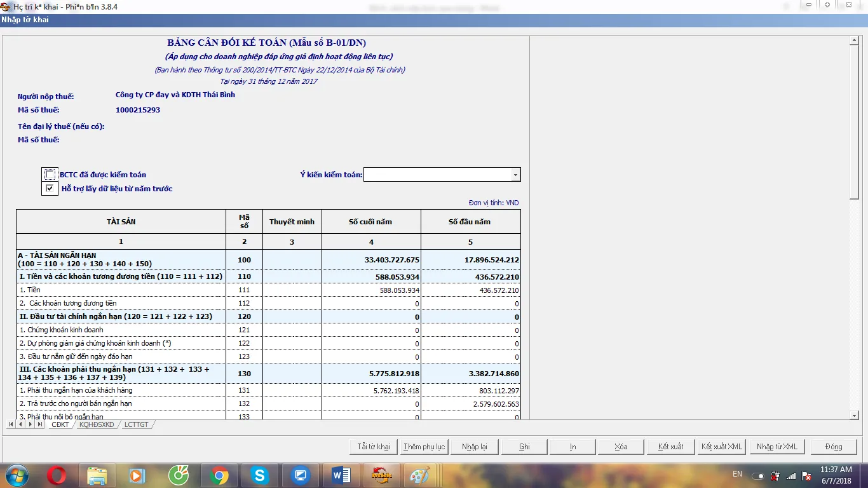Click the 'Nhập từ XML' button

coord(776,447)
